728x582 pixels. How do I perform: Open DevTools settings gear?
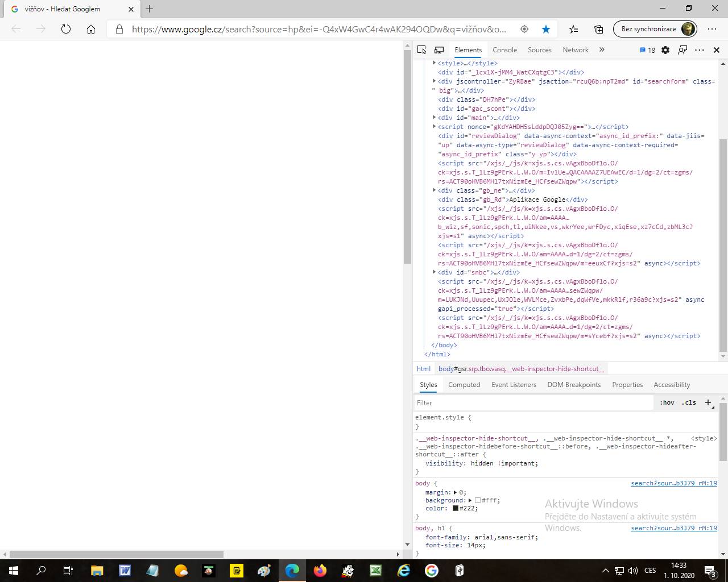[665, 50]
